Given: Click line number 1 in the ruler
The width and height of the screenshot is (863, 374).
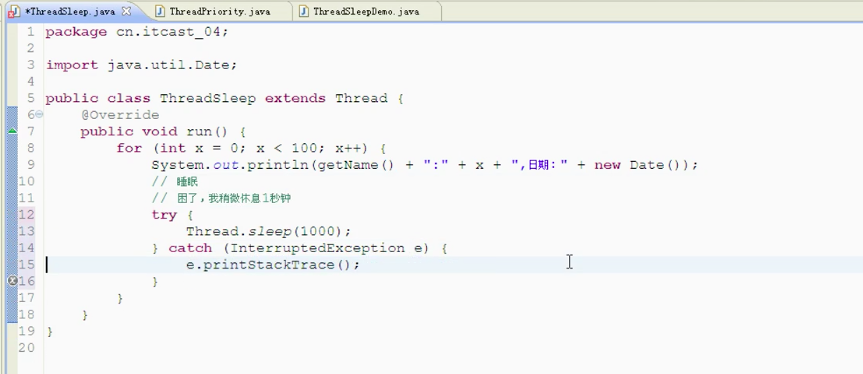Looking at the screenshot, I should 30,32.
